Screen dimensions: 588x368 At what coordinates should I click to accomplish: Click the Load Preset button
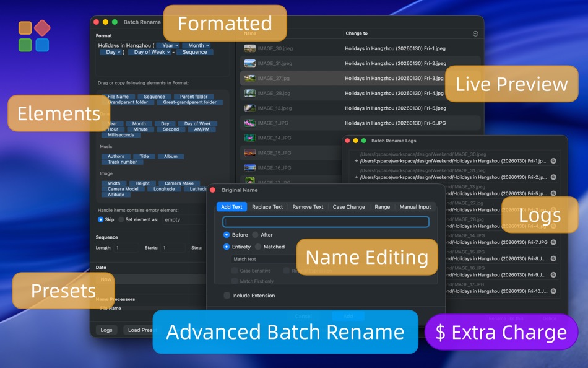(141, 330)
